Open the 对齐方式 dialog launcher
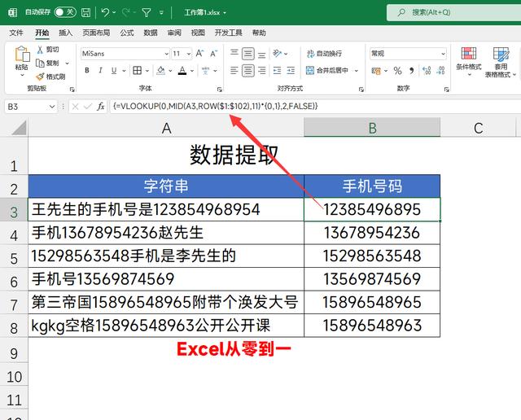The height and width of the screenshot is (420, 521). [361, 90]
